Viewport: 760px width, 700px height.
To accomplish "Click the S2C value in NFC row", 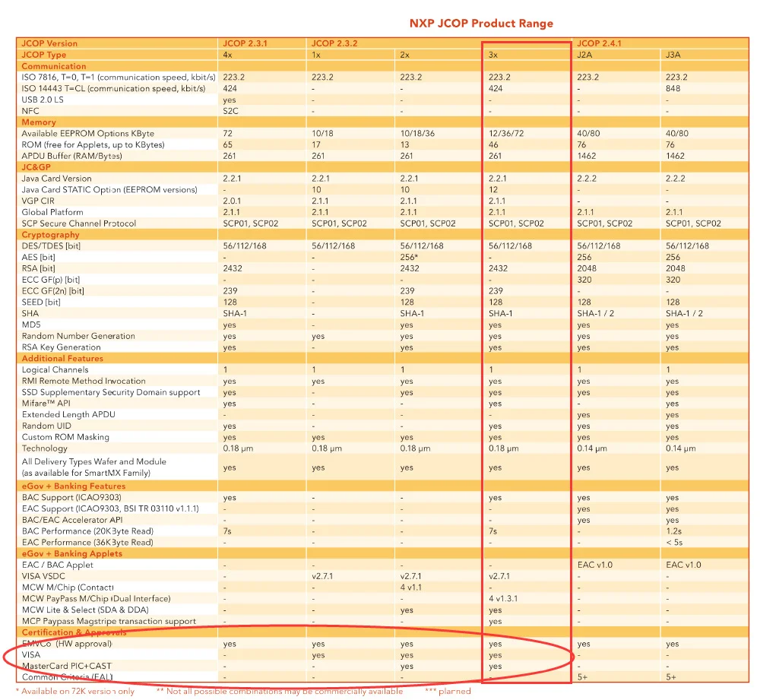I will pos(230,111).
